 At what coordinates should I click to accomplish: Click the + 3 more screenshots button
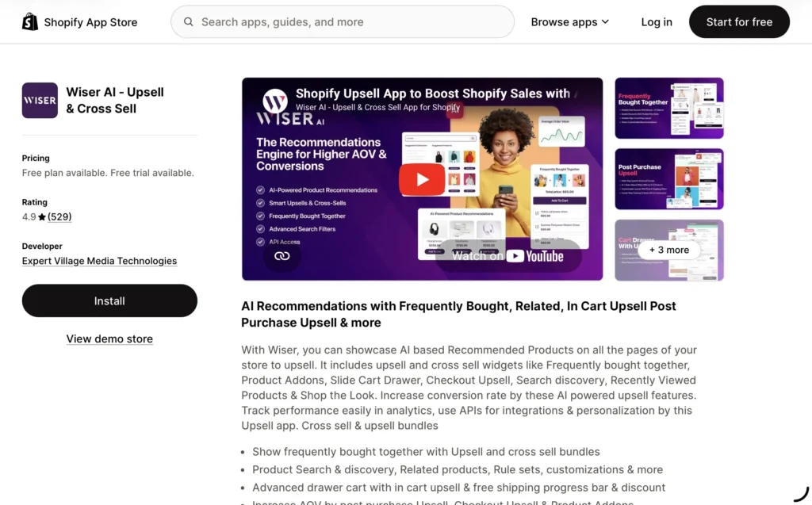[669, 251]
